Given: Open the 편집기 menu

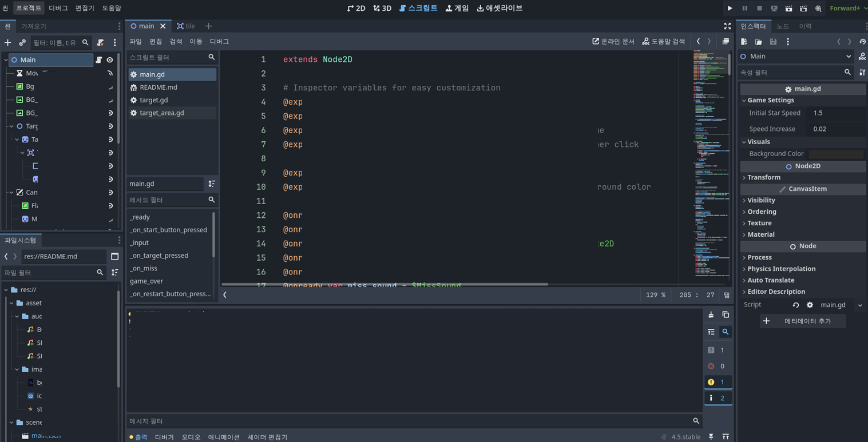Looking at the screenshot, I should [x=85, y=8].
